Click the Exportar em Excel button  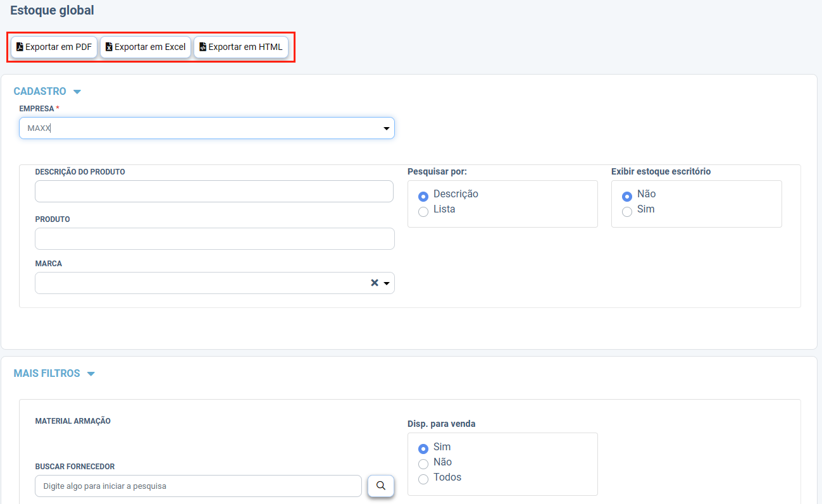[x=146, y=47]
